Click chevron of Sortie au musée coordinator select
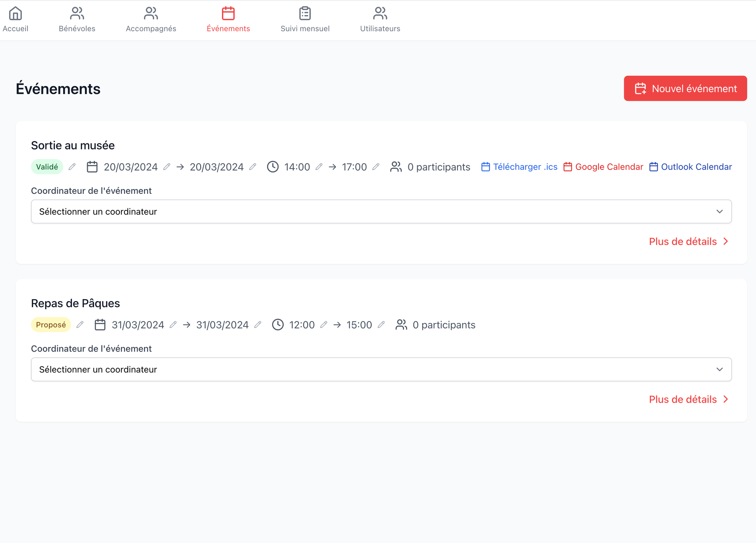The width and height of the screenshot is (756, 543). [x=719, y=212]
